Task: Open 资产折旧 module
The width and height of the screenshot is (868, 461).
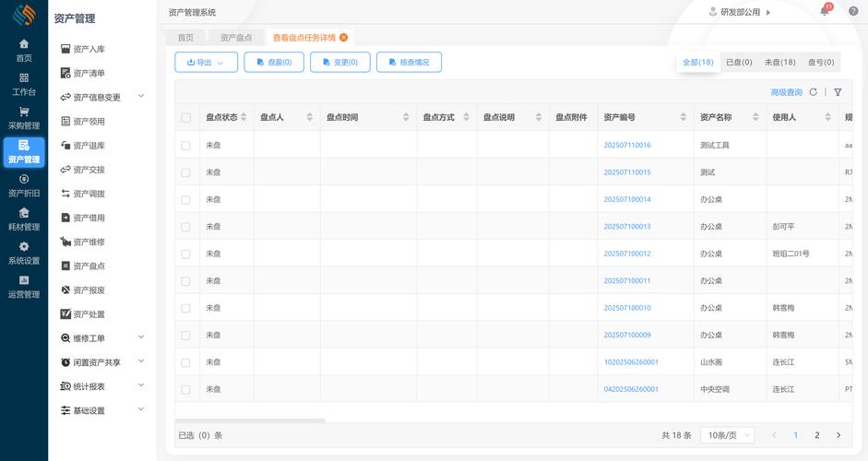Action: coord(24,185)
